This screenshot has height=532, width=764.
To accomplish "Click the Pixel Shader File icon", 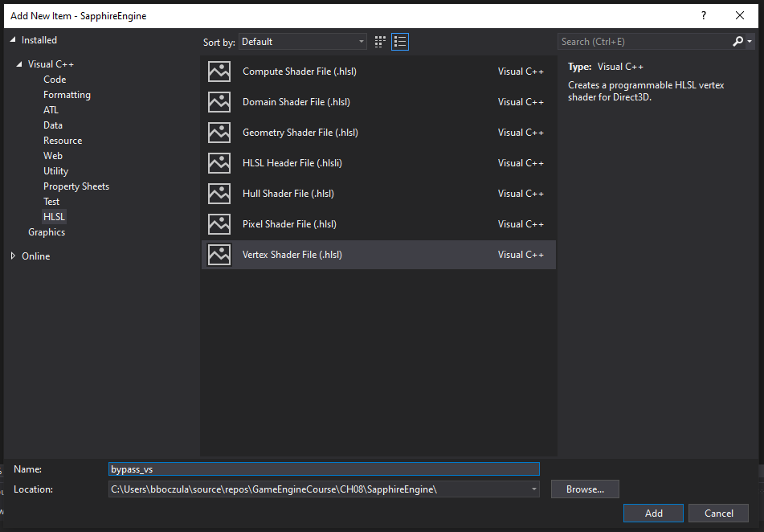I will 219,224.
